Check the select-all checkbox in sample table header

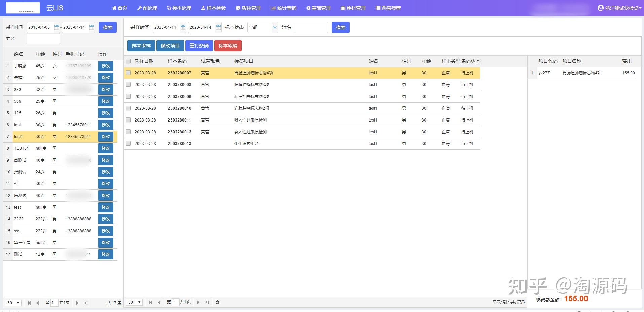(128, 61)
